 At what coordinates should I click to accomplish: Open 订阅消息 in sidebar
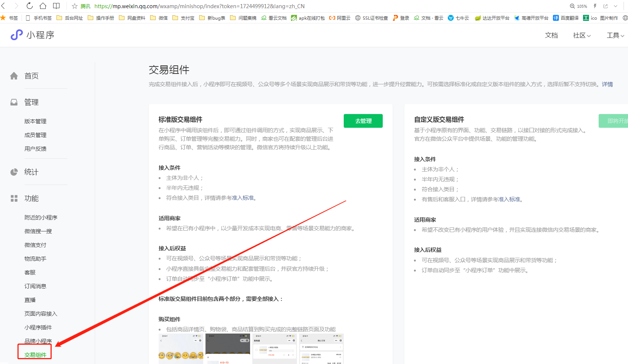pyautogui.click(x=35, y=286)
